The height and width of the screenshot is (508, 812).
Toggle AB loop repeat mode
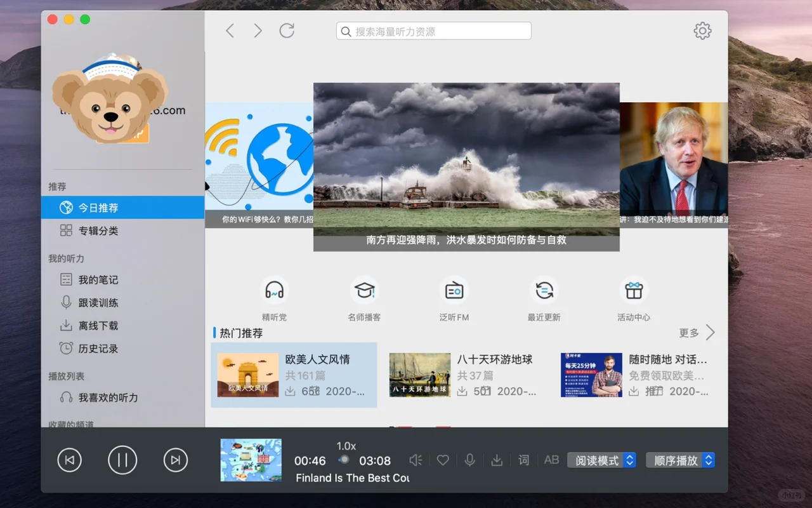point(551,460)
